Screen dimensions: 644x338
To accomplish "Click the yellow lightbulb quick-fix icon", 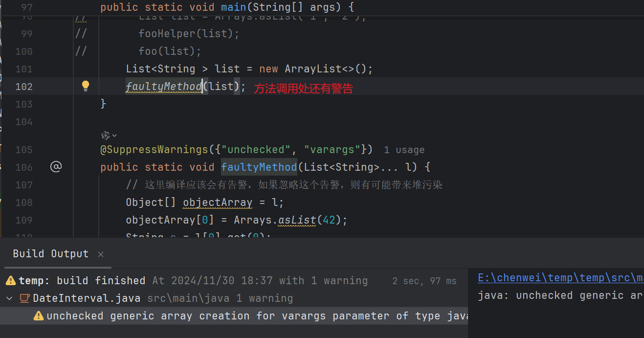I will [x=86, y=87].
